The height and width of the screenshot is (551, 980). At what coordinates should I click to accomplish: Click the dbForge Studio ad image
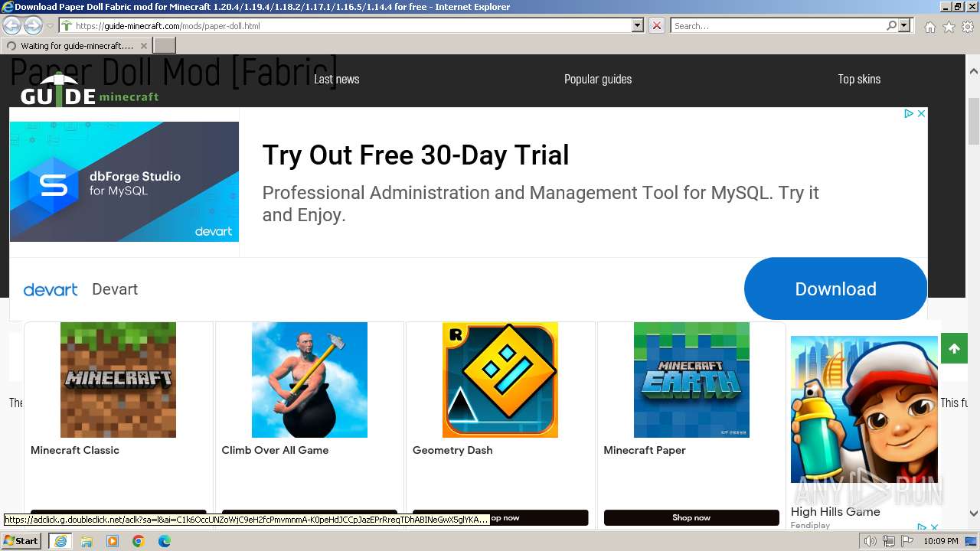pyautogui.click(x=124, y=182)
